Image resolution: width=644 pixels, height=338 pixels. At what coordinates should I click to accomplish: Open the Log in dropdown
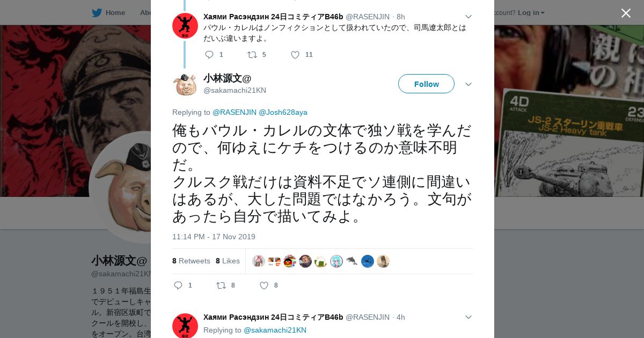531,12
